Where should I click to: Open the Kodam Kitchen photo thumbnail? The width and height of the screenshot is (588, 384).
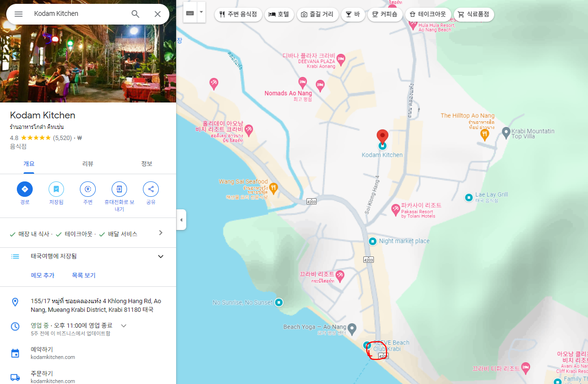point(88,63)
